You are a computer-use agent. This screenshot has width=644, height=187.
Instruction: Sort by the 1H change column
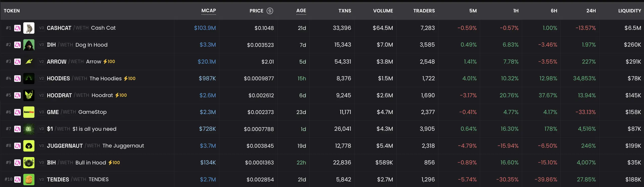(x=516, y=11)
